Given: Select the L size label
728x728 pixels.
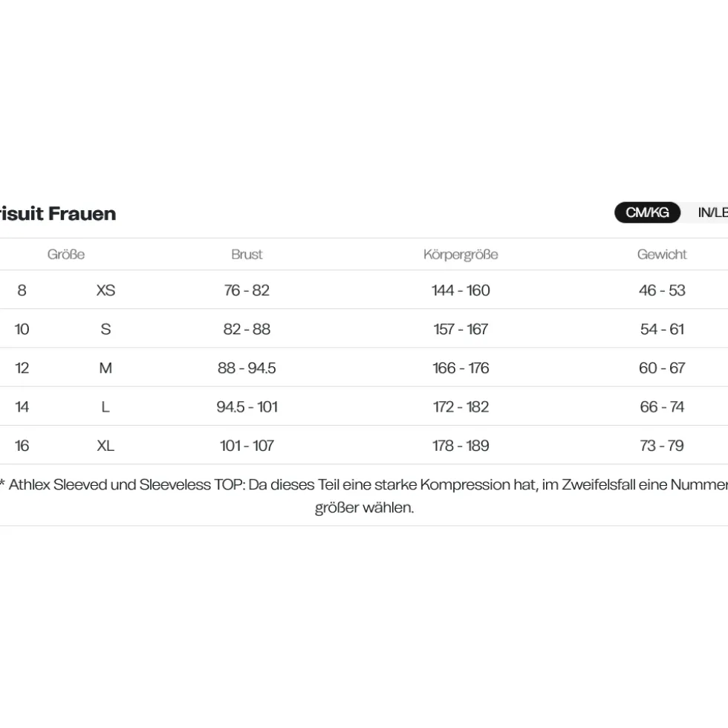Looking at the screenshot, I should click(x=105, y=407).
